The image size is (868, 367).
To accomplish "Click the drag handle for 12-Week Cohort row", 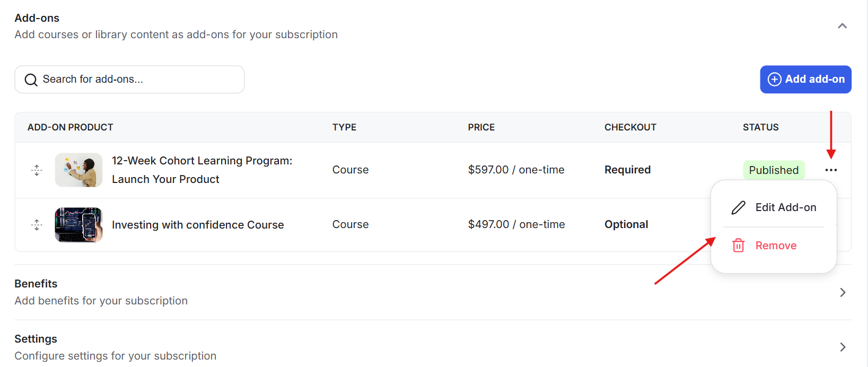I will (x=37, y=170).
